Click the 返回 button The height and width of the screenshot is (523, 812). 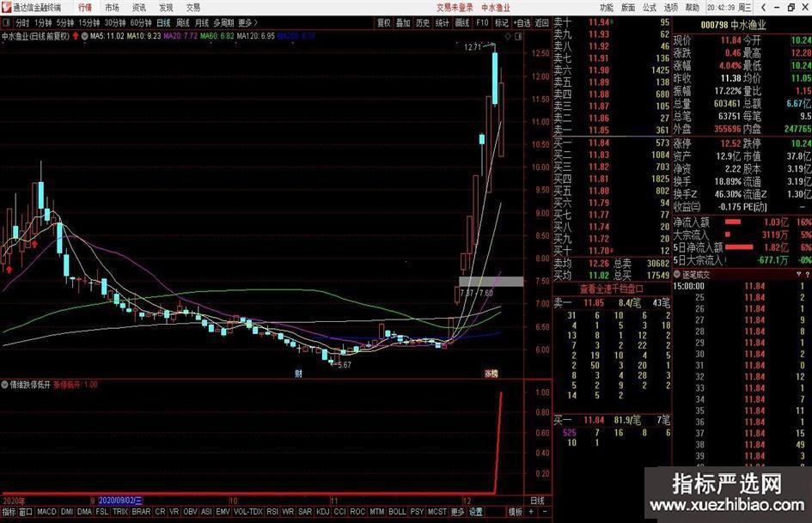[x=541, y=23]
